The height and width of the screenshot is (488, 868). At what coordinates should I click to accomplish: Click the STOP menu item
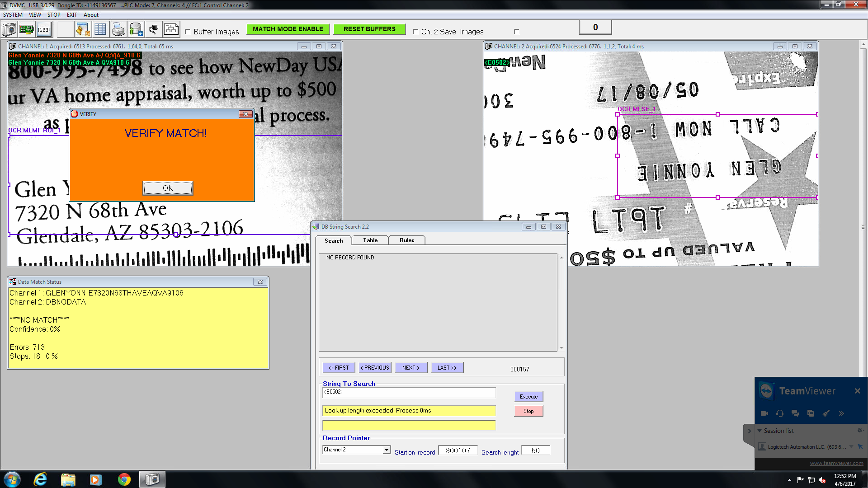coord(54,15)
